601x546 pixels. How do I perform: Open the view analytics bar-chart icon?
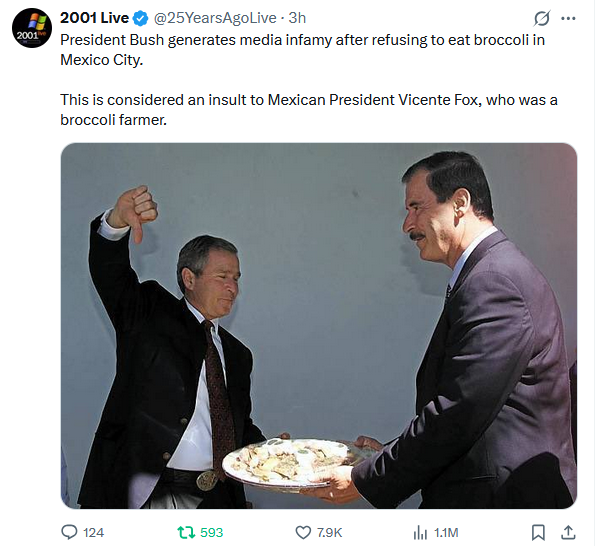[421, 532]
